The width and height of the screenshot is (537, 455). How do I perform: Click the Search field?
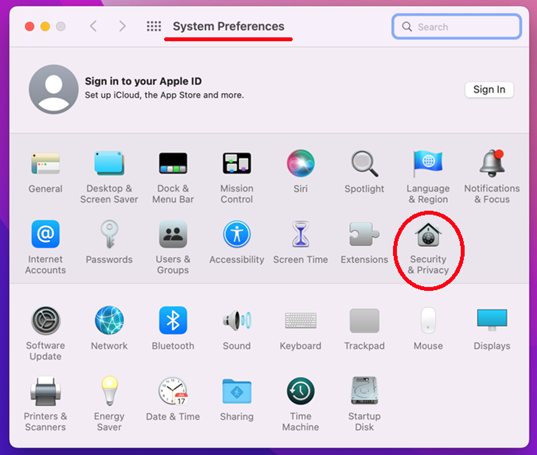(457, 26)
